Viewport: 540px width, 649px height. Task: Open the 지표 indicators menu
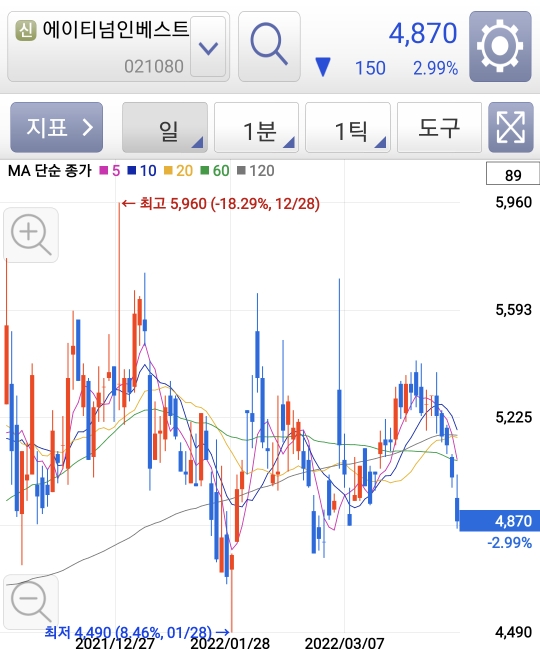[57, 127]
